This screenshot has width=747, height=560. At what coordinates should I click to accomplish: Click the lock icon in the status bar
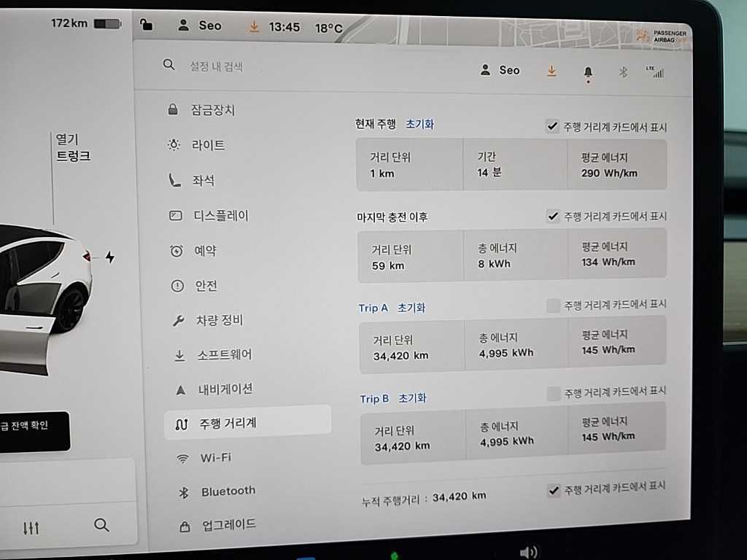[x=147, y=26]
